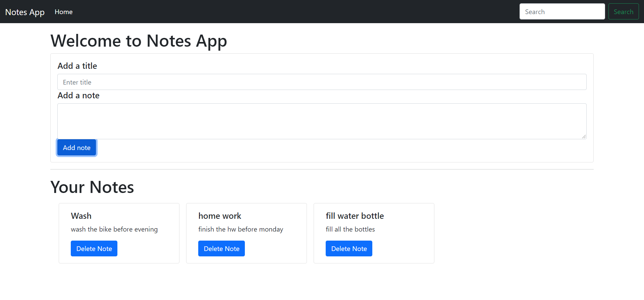Click the 'Add a title' label
Viewport: 644px width, 300px height.
coord(77,66)
